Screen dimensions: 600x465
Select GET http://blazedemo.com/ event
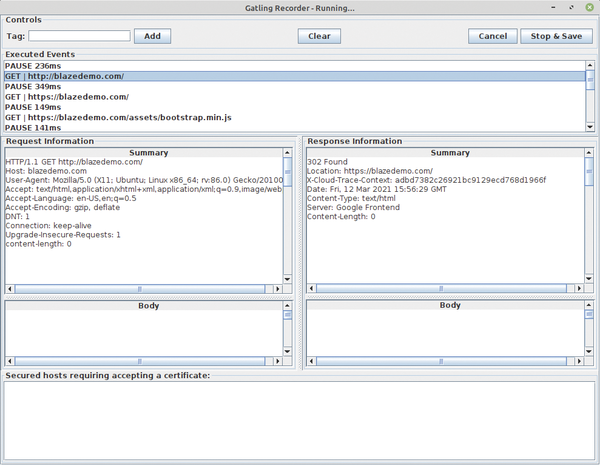point(295,76)
